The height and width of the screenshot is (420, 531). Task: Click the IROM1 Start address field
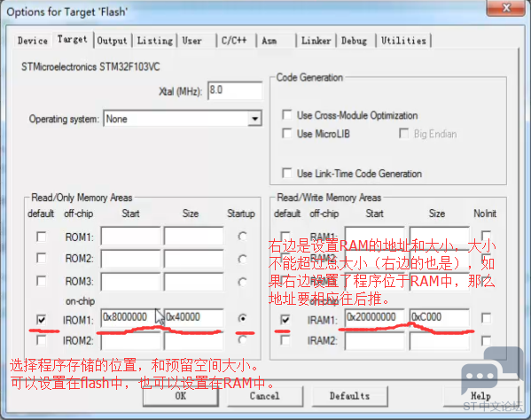(130, 317)
